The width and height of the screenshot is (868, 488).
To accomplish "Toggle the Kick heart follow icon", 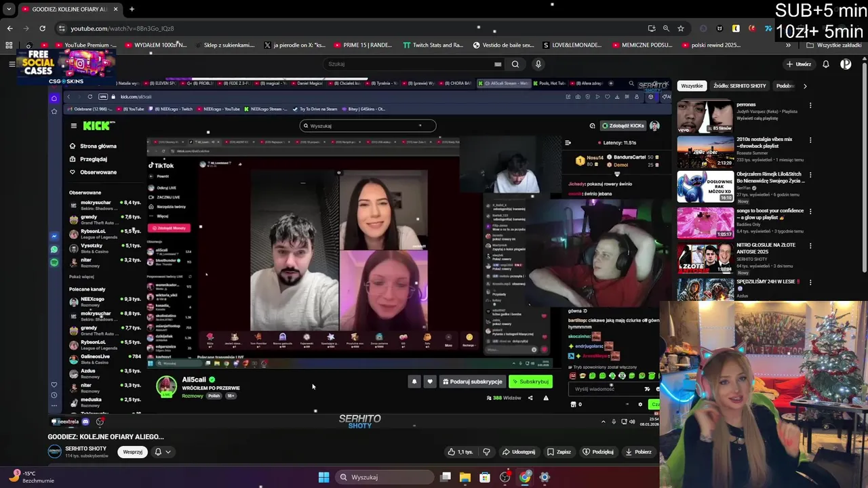I will pyautogui.click(x=430, y=382).
